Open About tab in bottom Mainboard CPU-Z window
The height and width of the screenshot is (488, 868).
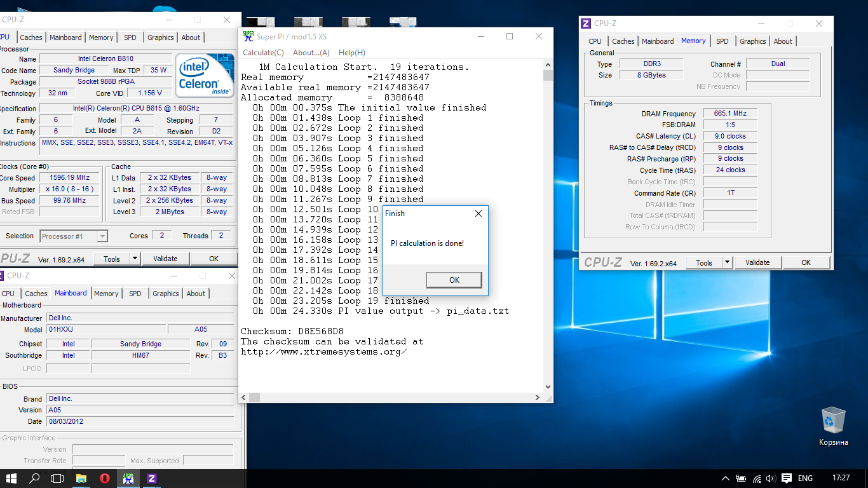pos(196,294)
